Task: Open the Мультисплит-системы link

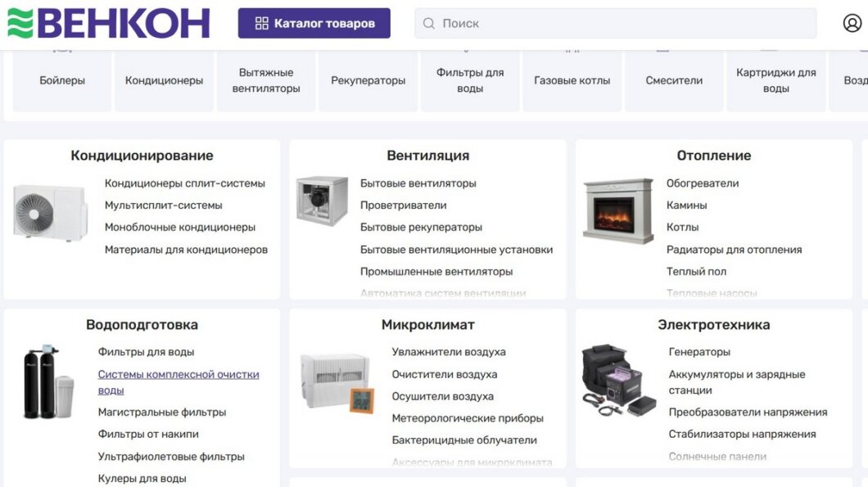Action: [x=163, y=205]
